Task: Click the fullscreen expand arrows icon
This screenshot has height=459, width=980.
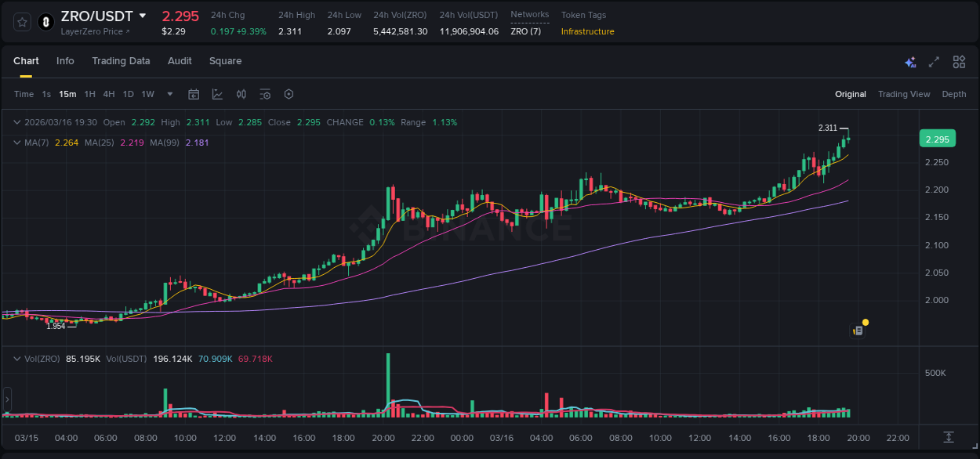Action: (933, 61)
